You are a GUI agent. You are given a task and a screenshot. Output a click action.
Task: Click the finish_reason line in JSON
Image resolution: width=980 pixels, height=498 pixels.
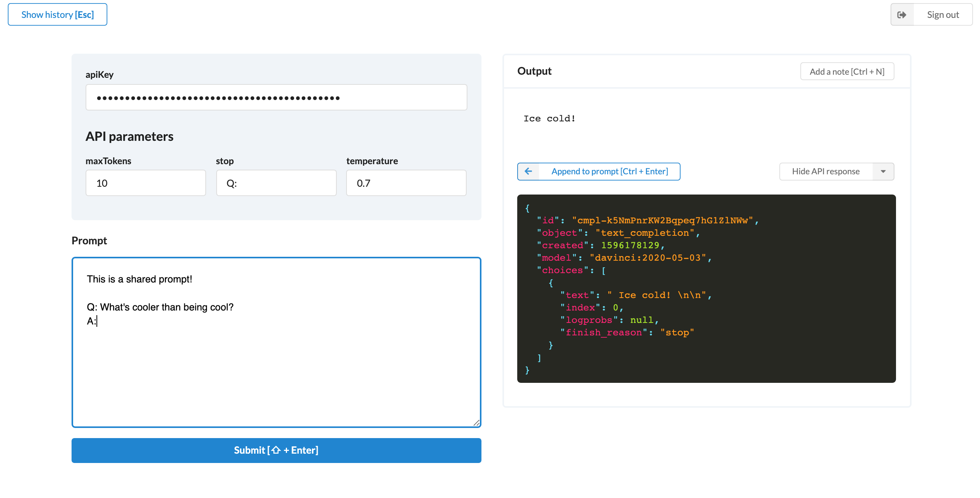coord(627,332)
